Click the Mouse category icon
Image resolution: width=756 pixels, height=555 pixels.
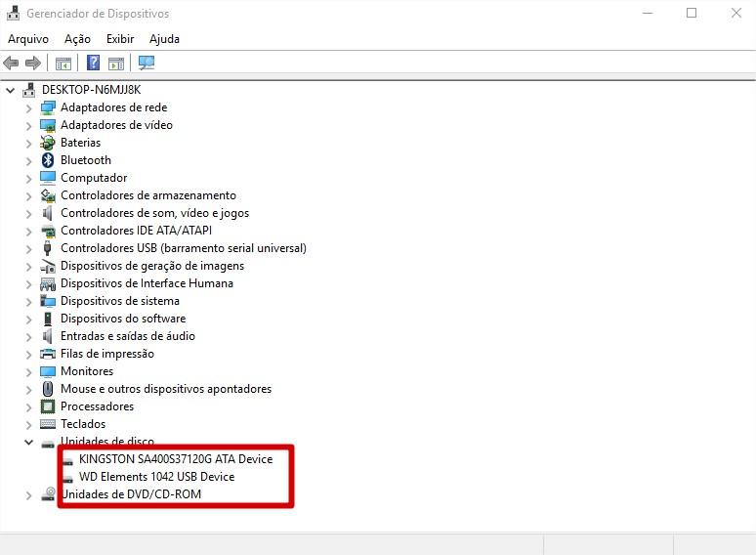coord(48,389)
